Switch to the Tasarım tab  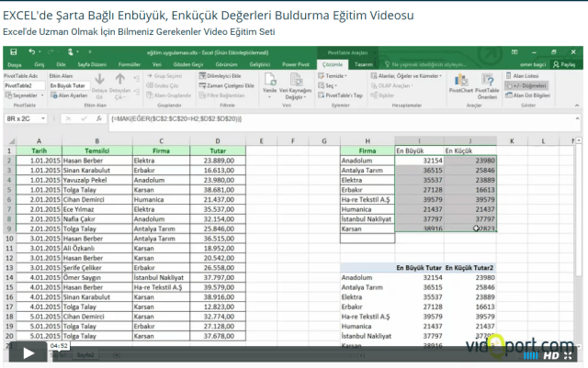(x=364, y=64)
